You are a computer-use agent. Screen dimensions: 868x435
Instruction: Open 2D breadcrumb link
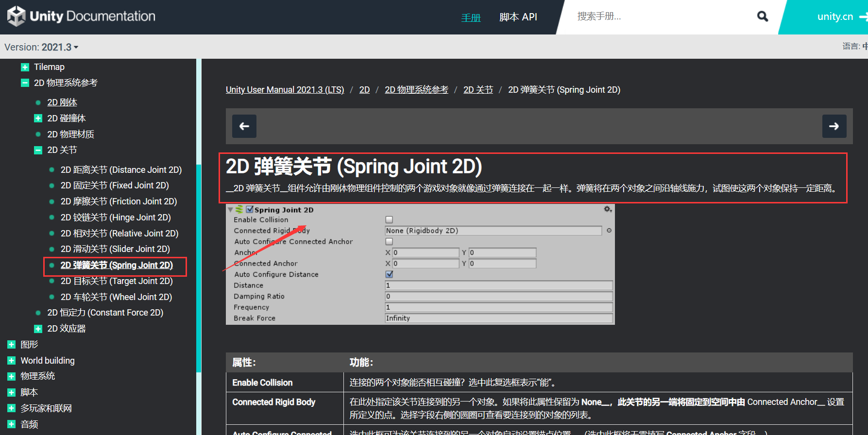click(365, 90)
